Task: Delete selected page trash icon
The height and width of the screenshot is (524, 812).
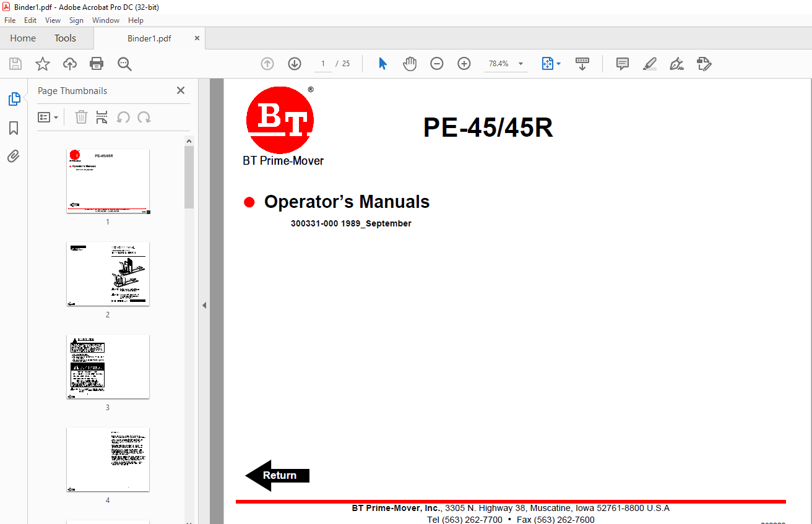Action: pyautogui.click(x=81, y=117)
